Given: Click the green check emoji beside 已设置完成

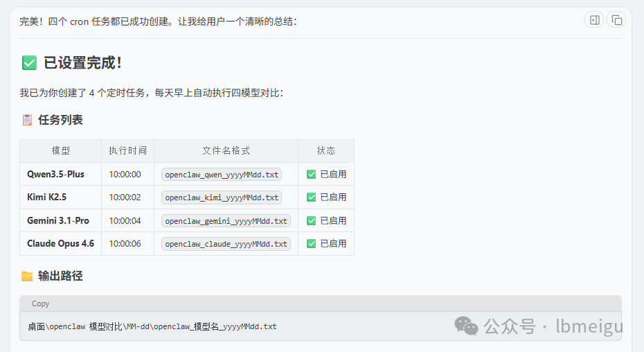Looking at the screenshot, I should (29, 63).
